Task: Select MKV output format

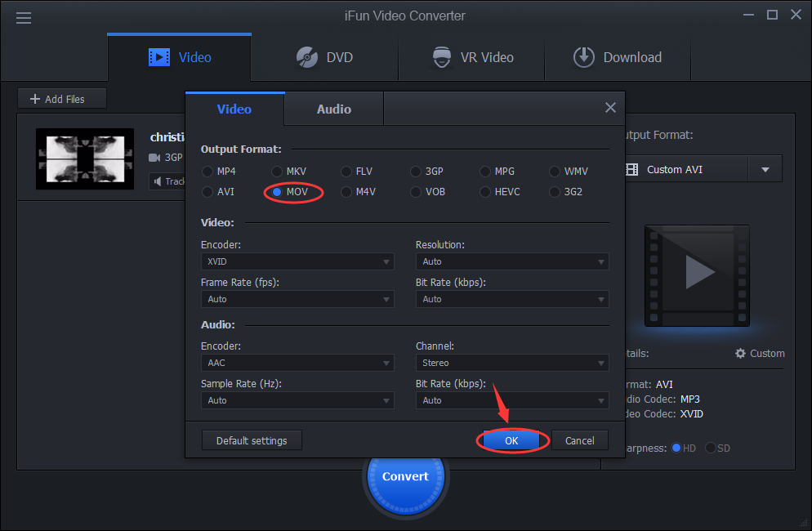Action: (x=289, y=172)
